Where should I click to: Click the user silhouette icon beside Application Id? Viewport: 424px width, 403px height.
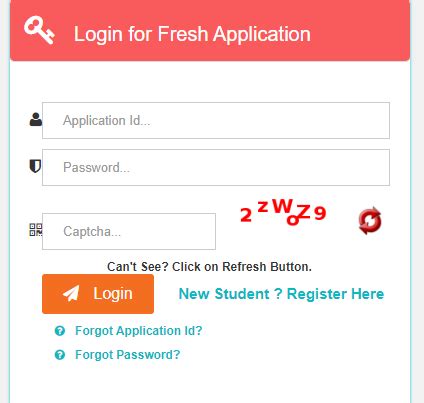pos(36,119)
